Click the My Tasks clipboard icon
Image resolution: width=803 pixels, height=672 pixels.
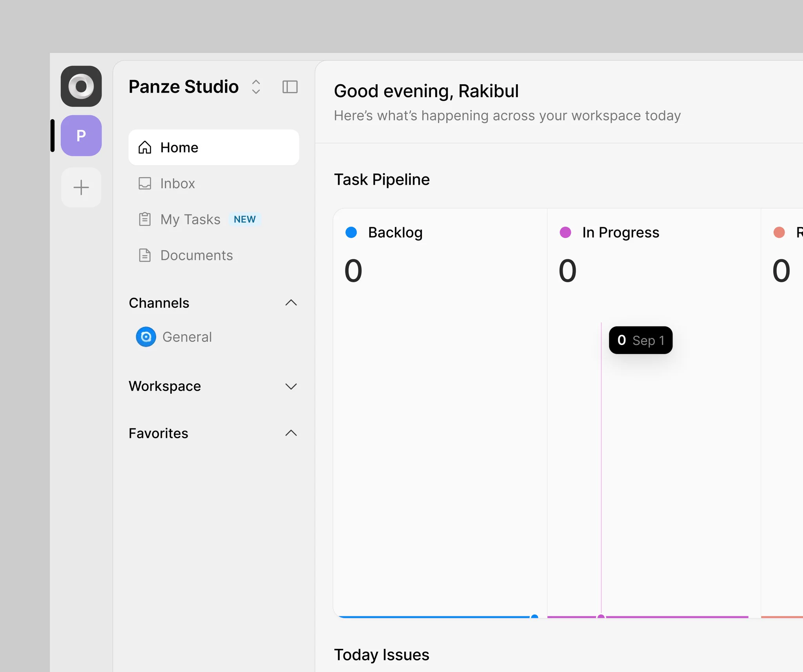click(x=145, y=219)
